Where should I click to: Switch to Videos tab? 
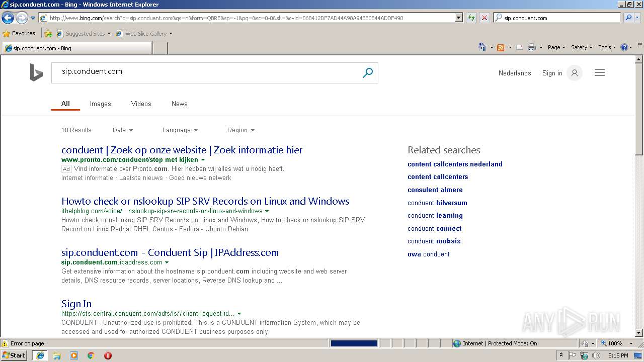(x=141, y=104)
